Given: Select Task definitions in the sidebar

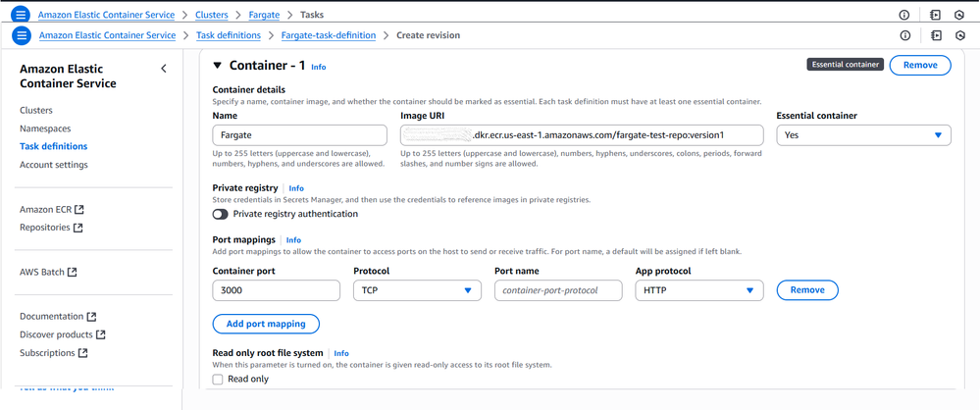Looking at the screenshot, I should tap(53, 146).
